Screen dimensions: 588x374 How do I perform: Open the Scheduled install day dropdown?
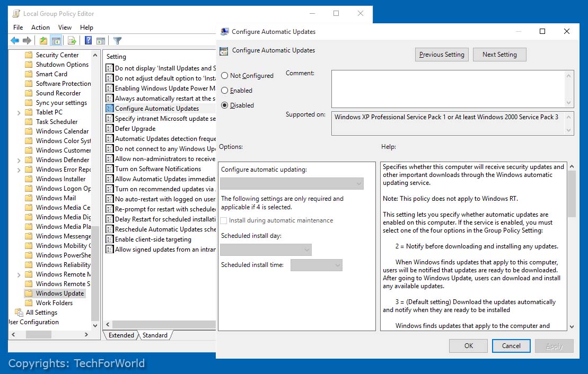[x=266, y=250]
